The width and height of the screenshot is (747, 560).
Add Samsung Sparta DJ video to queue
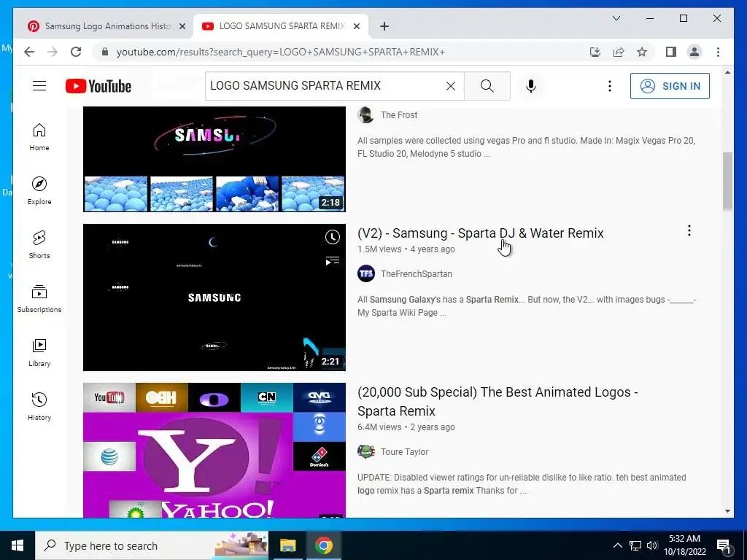click(x=332, y=260)
